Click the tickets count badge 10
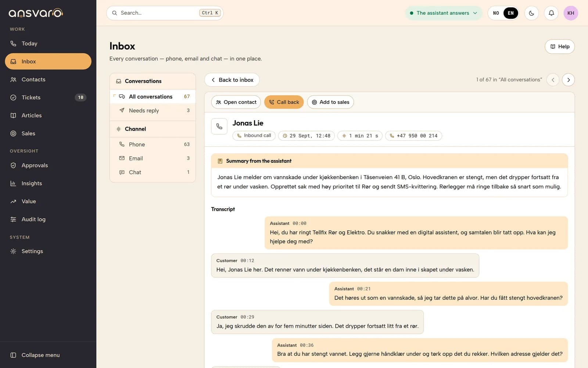The image size is (588, 368). click(x=80, y=98)
